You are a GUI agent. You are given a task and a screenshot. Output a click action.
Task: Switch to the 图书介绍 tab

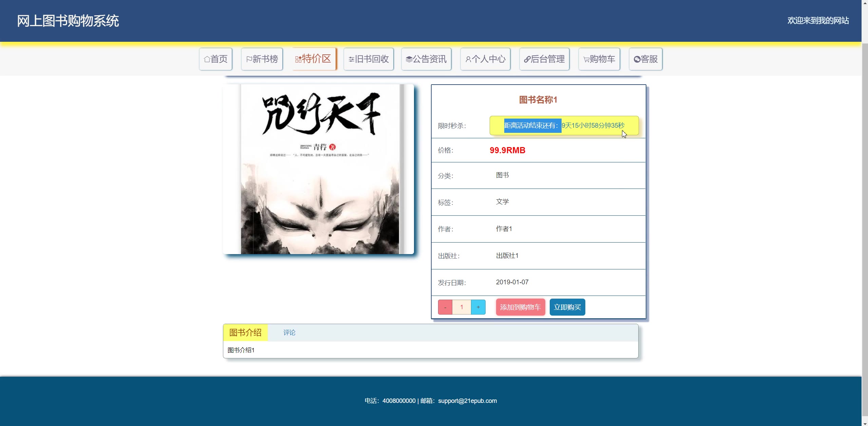[x=245, y=333]
